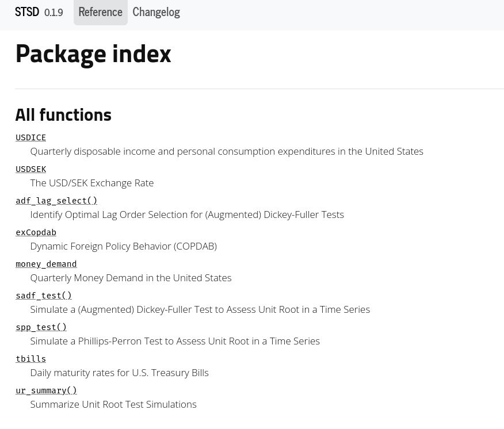Click the Dynamic Foreign Policy Behavior description
The height and width of the screenshot is (429, 504).
[x=123, y=246]
